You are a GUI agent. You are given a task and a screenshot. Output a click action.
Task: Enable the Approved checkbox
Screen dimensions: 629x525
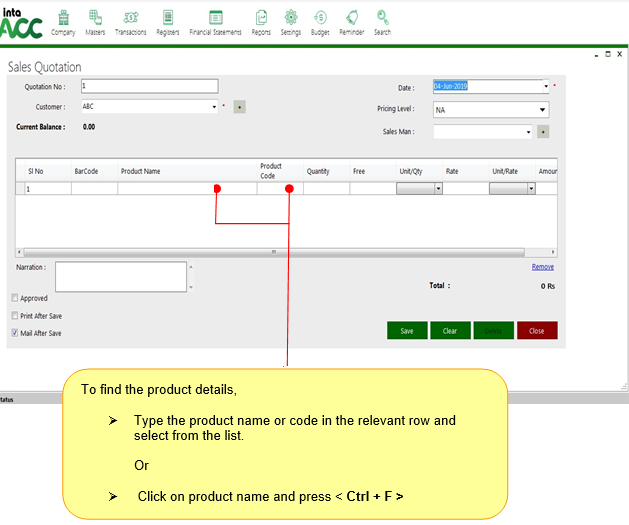click(x=15, y=298)
